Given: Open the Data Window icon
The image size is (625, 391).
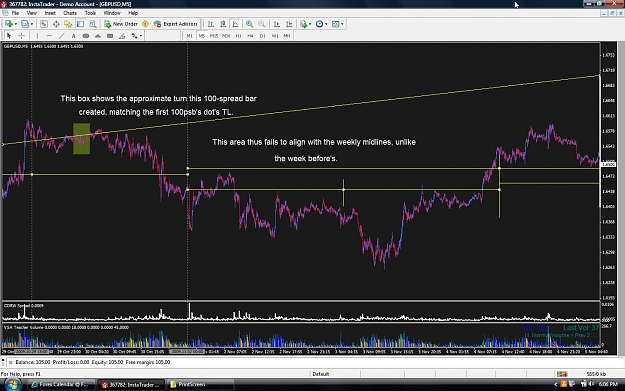Looking at the screenshot, I should 56,24.
